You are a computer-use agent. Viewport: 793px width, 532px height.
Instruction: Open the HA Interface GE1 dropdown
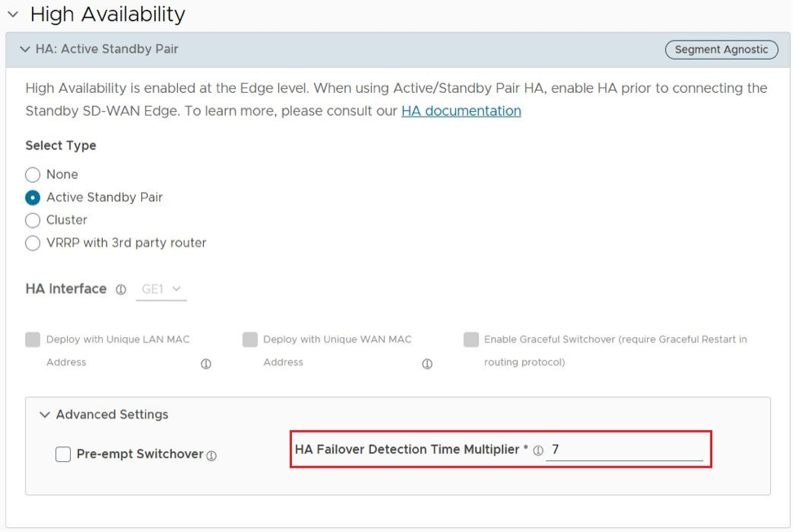pyautogui.click(x=162, y=290)
